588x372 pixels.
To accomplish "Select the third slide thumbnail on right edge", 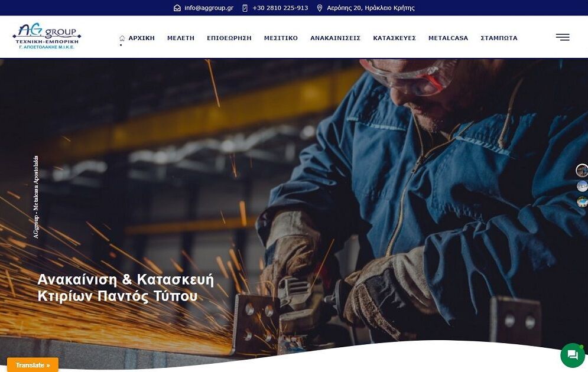I will [x=582, y=202].
